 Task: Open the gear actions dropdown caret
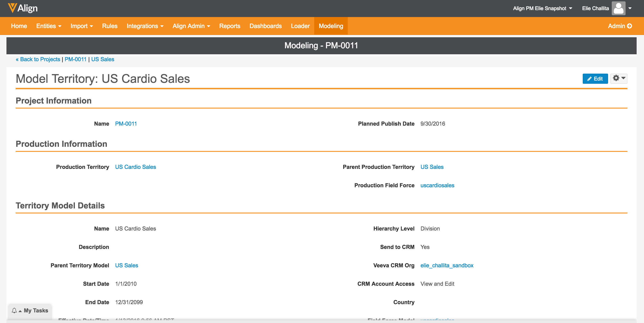click(624, 78)
